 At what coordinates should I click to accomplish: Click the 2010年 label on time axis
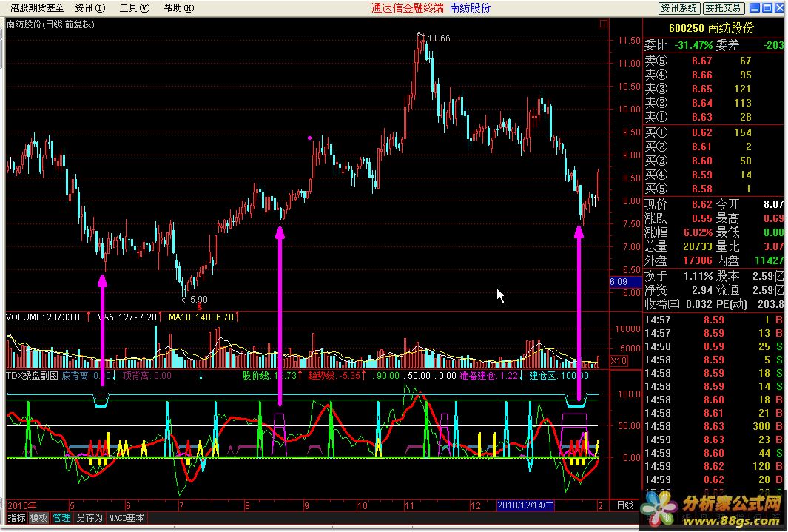(x=22, y=505)
